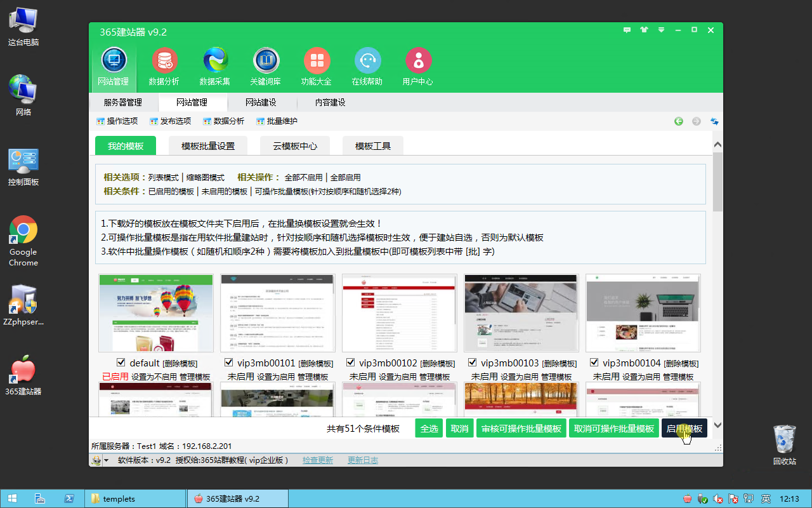812x508 pixels.
Task: Open the 网站管理 main toolbar icon
Action: click(114, 67)
